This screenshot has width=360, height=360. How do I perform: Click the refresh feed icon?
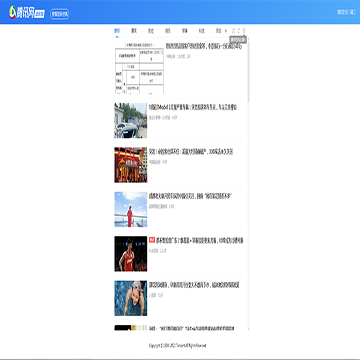[x=239, y=31]
